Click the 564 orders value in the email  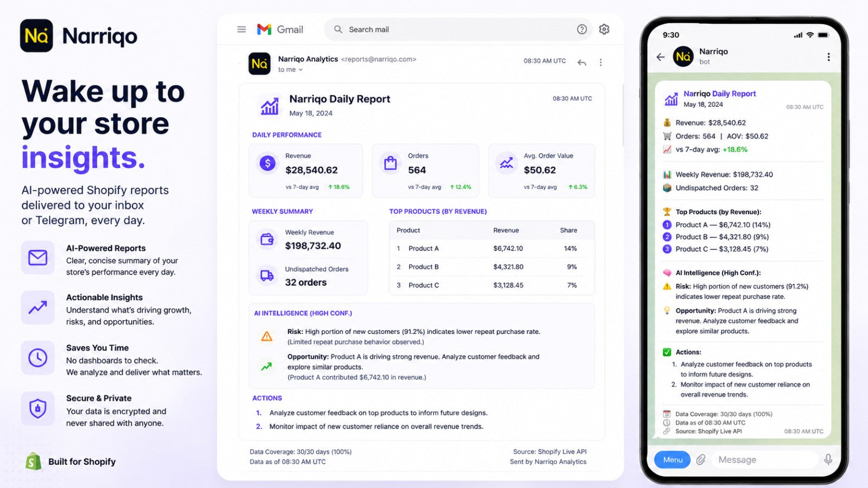point(417,170)
